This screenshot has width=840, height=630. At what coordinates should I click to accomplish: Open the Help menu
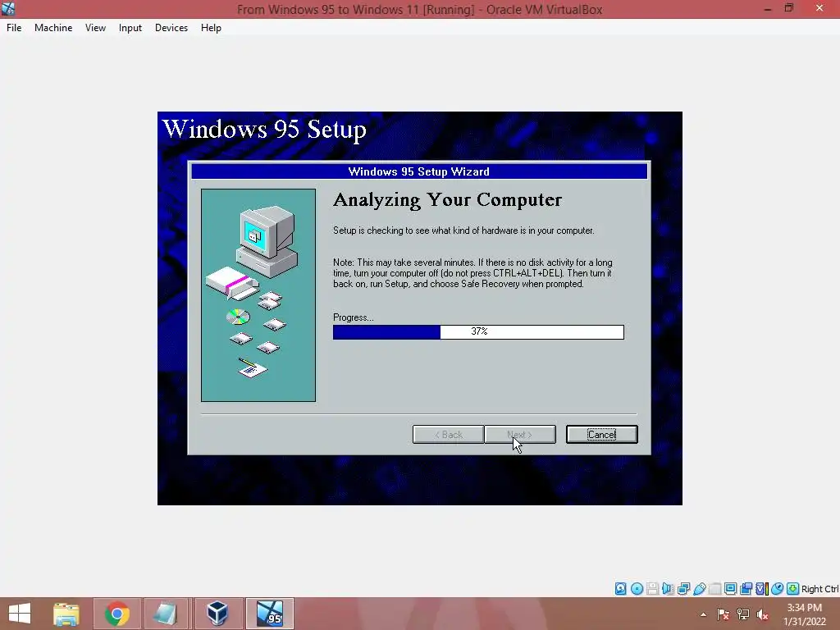pyautogui.click(x=211, y=28)
